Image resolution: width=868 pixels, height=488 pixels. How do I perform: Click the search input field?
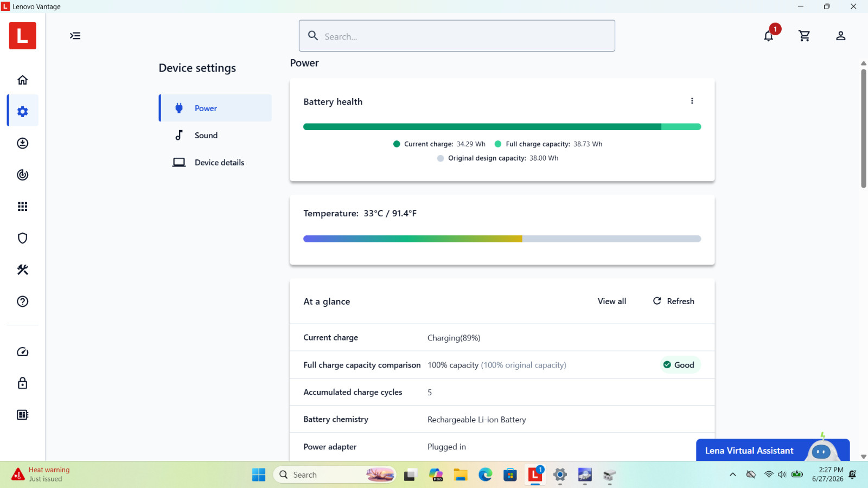pyautogui.click(x=457, y=36)
